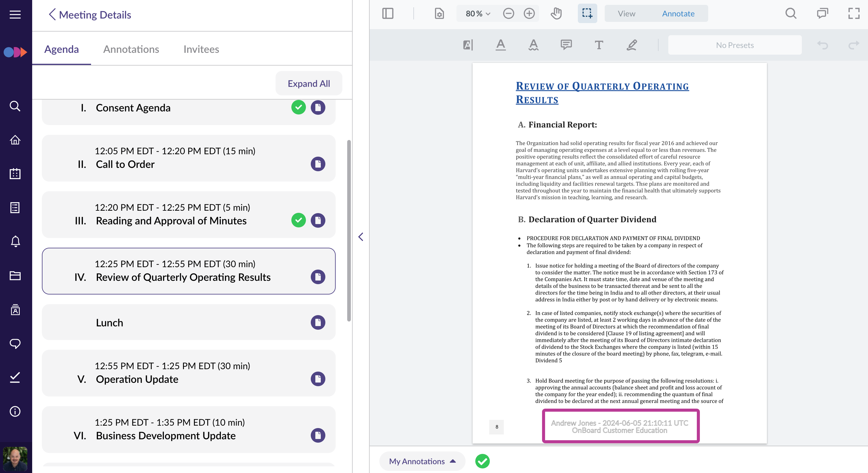Select the Call to Order agenda item
This screenshot has height=473, width=868.
tap(189, 158)
